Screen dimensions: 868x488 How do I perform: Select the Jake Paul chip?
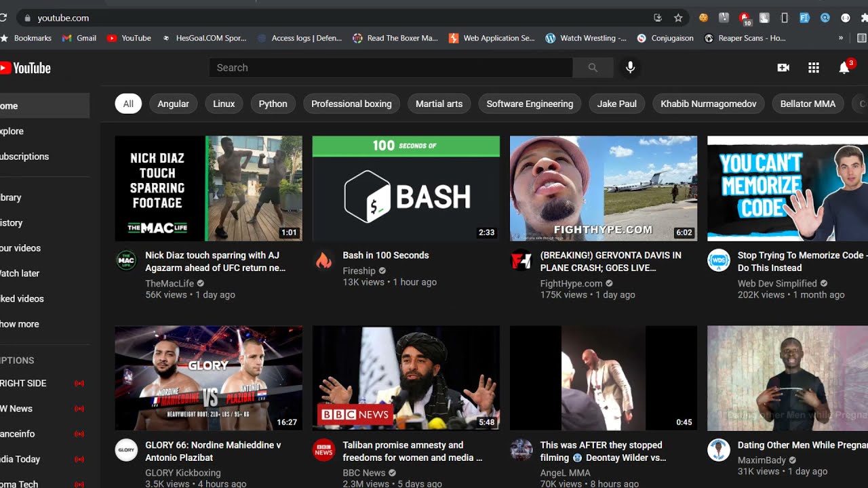(x=617, y=104)
